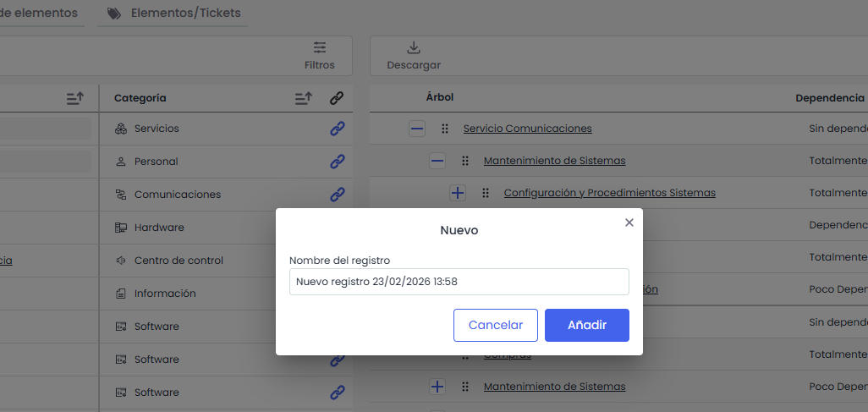Click link icon in Categoría column header
Image resolution: width=868 pixels, height=412 pixels.
pyautogui.click(x=337, y=98)
